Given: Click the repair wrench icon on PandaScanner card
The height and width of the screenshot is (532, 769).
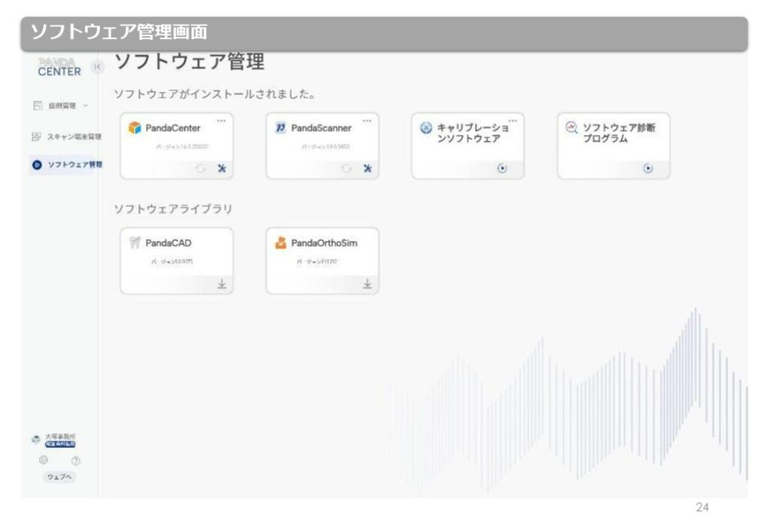Looking at the screenshot, I should coord(367,169).
